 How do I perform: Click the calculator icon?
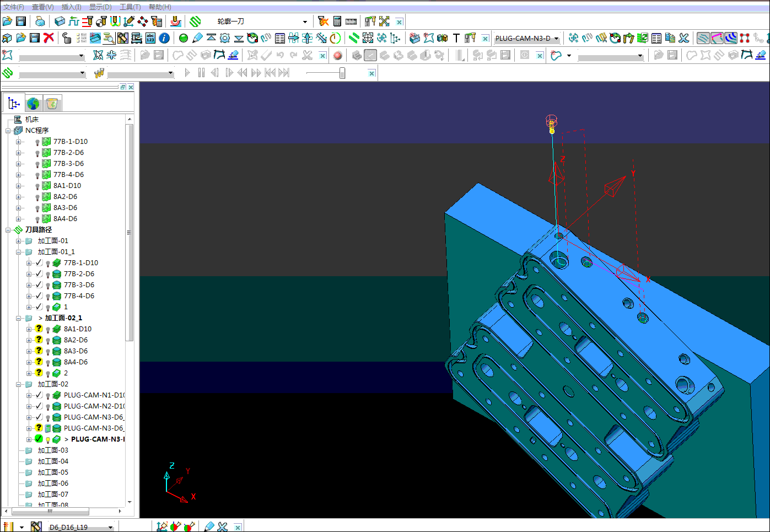pyautogui.click(x=337, y=21)
